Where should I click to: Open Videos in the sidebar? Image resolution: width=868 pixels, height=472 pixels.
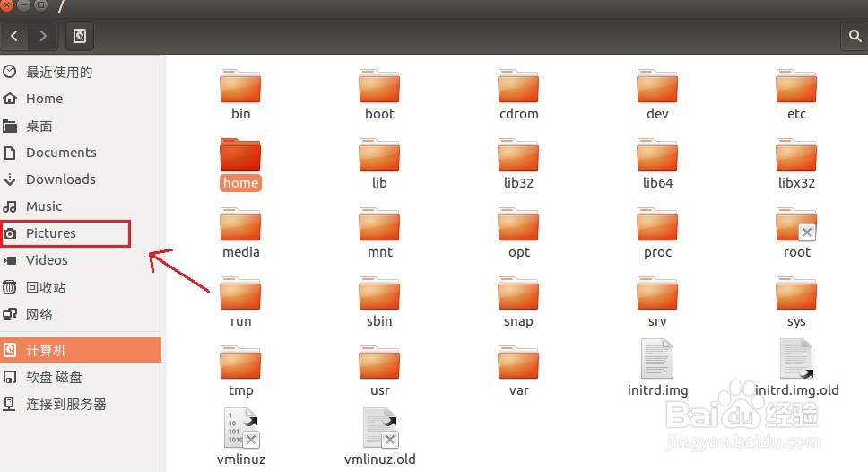point(81,260)
